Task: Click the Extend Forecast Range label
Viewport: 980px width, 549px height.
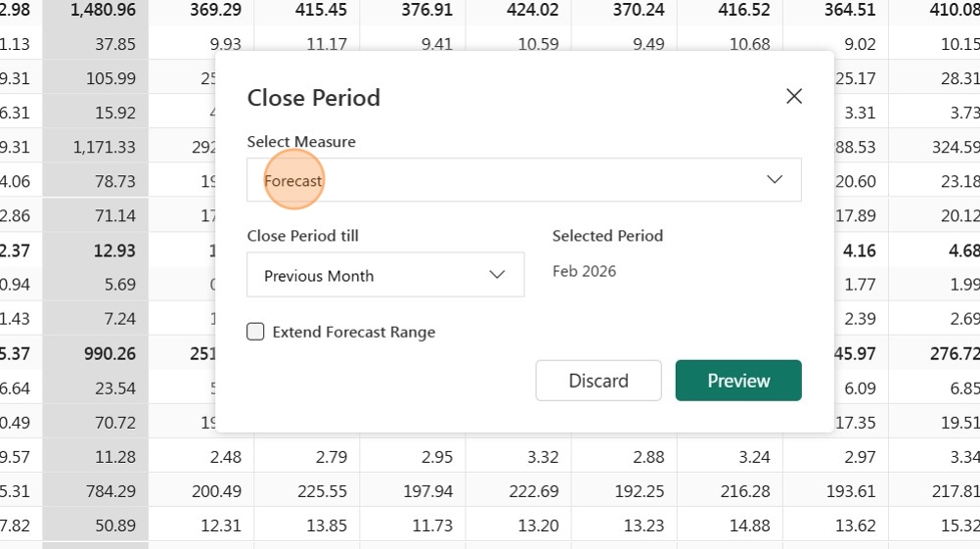Action: point(354,332)
